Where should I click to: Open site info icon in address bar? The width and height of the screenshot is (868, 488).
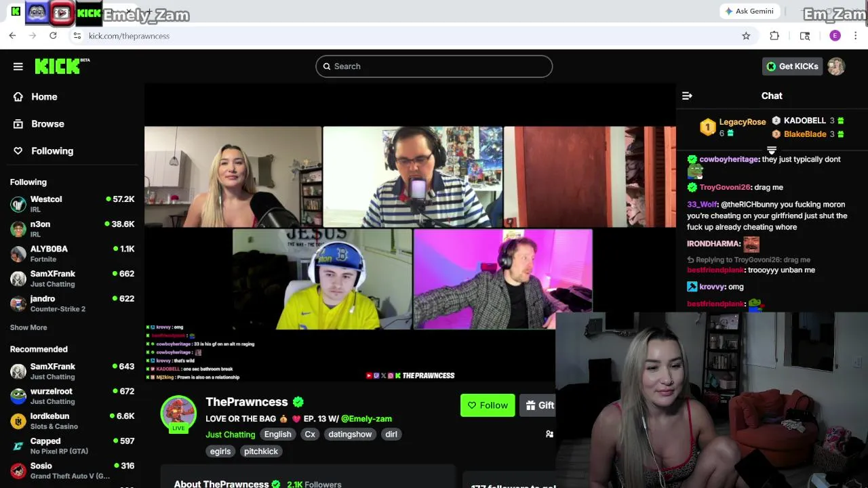click(77, 36)
